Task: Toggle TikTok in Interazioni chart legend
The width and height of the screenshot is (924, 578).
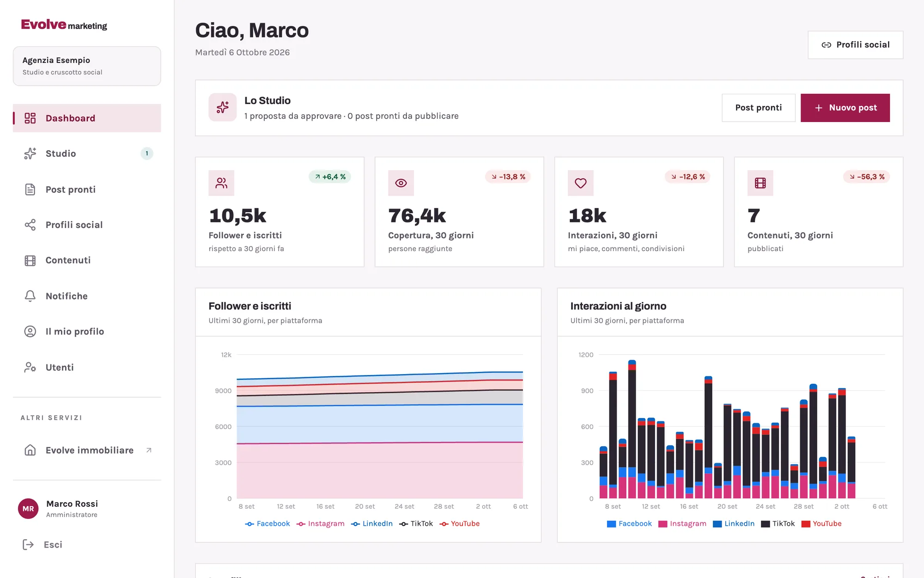Action: tap(778, 523)
